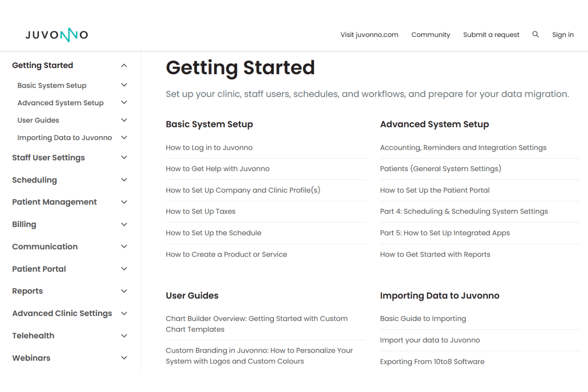Visit juvonno.com link in header
This screenshot has height=392, width=588.
(x=369, y=35)
